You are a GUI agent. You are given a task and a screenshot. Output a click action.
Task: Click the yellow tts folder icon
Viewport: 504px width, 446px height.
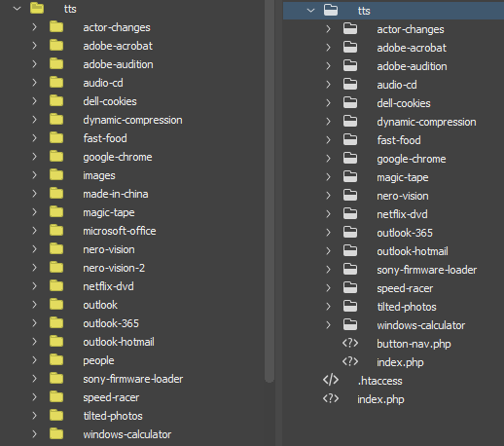click(x=37, y=8)
